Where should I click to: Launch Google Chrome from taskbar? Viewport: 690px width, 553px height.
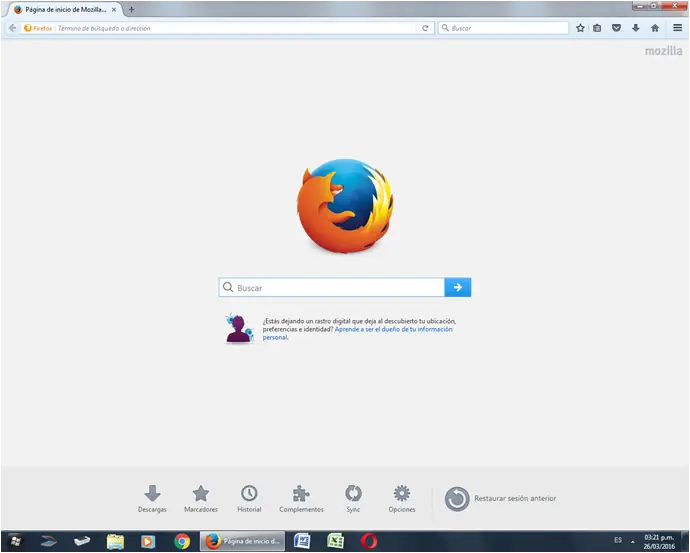coord(182,541)
